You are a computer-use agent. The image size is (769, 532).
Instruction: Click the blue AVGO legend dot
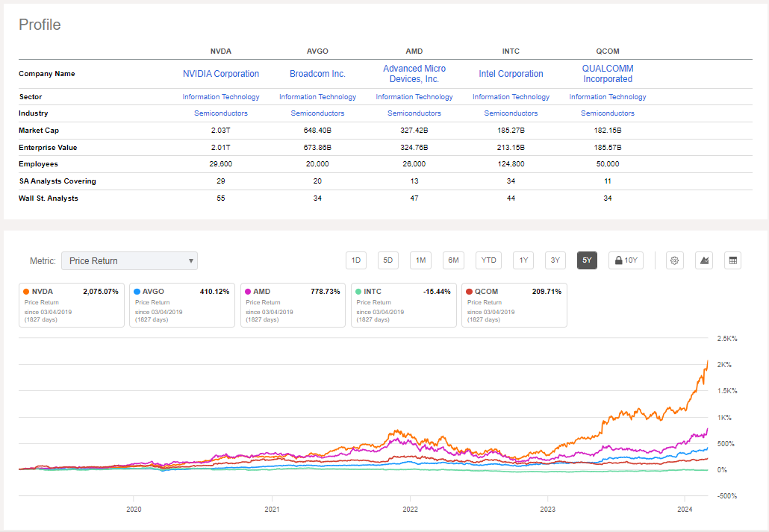tap(137, 291)
